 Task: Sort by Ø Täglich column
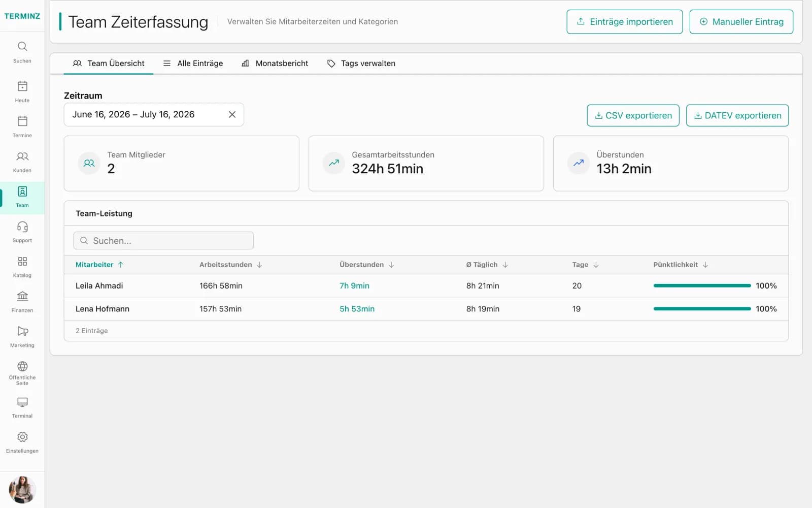[x=487, y=265]
